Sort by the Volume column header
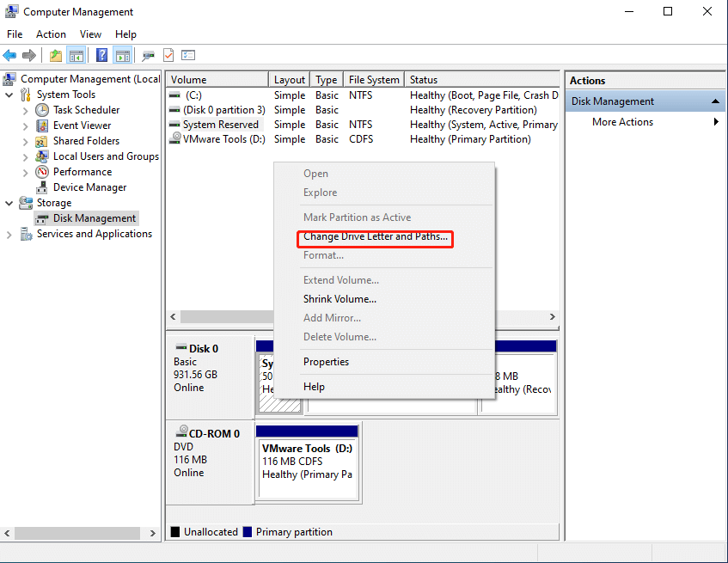Screen dimensions: 728x563 pos(217,79)
